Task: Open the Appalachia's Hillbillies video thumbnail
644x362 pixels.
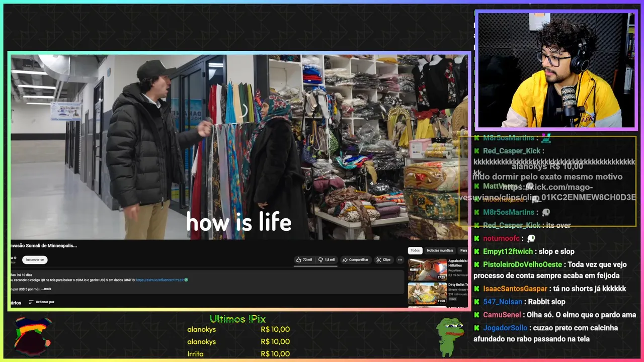Action: (427, 269)
